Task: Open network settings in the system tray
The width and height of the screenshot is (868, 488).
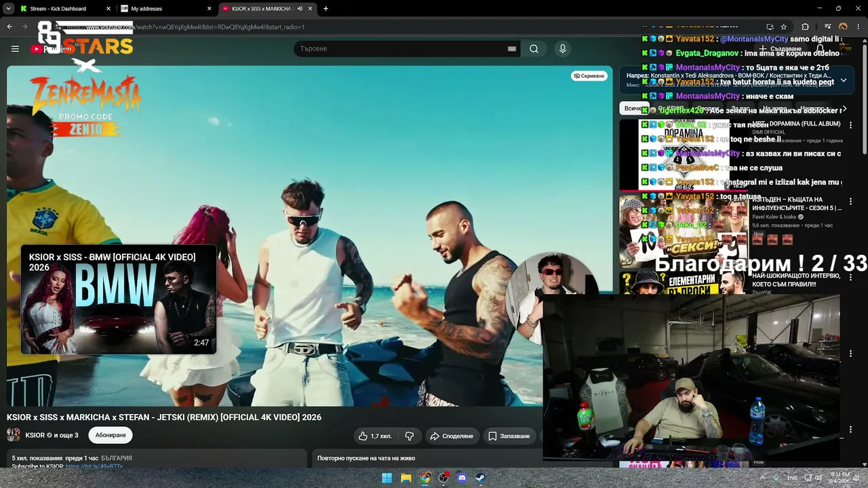Action: click(x=807, y=478)
